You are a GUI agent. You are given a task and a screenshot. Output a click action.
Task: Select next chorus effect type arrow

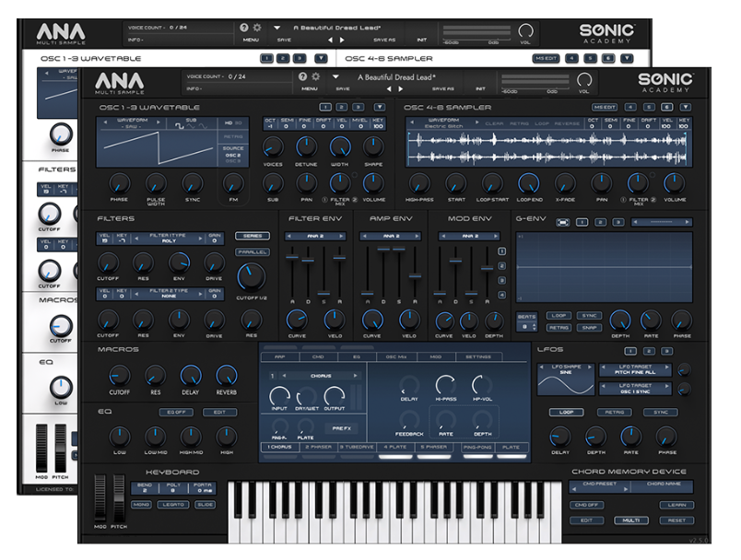pyautogui.click(x=356, y=376)
